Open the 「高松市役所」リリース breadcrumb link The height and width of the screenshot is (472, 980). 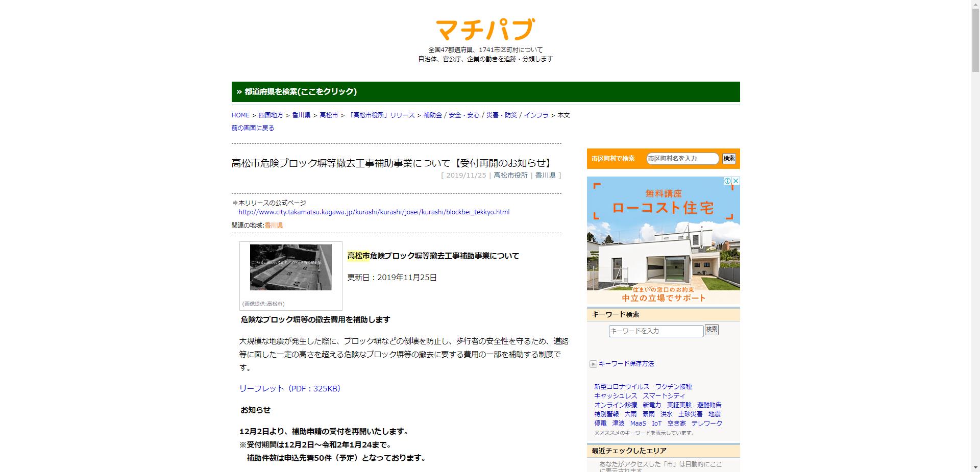382,115
